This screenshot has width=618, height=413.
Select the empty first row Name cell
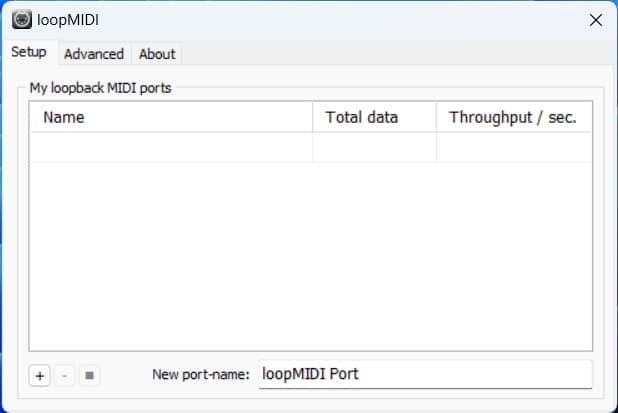click(x=170, y=147)
